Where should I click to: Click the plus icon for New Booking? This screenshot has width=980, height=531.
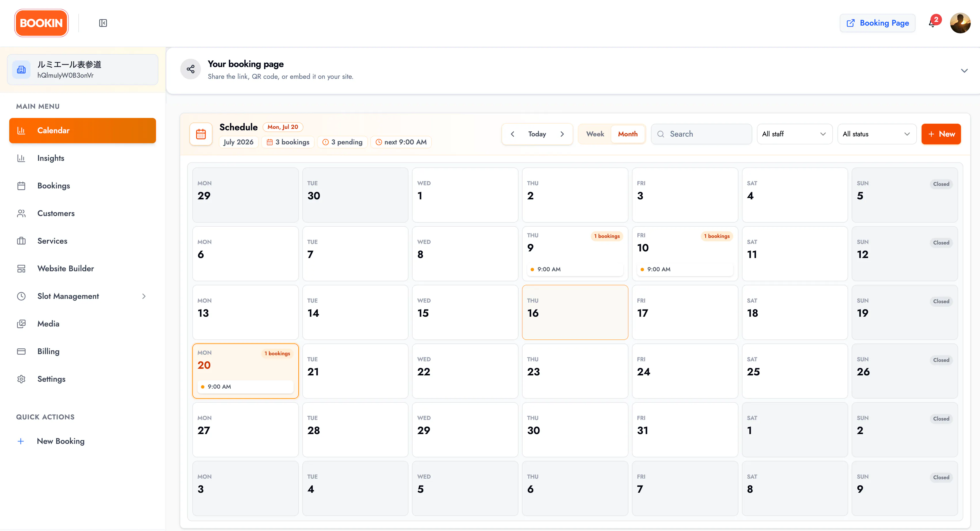click(x=21, y=441)
